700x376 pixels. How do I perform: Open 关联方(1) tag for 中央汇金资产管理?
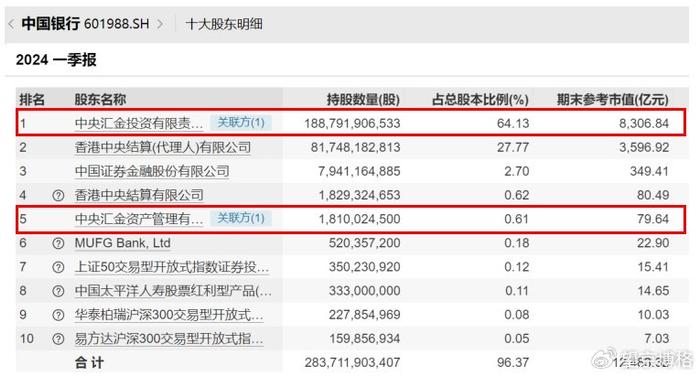point(241,218)
